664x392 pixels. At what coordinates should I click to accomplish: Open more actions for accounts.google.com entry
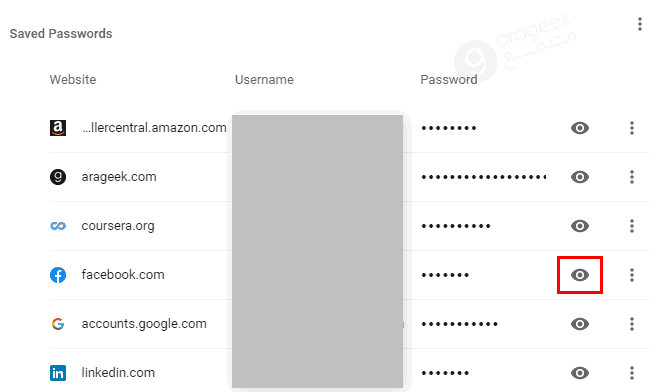pos(632,324)
